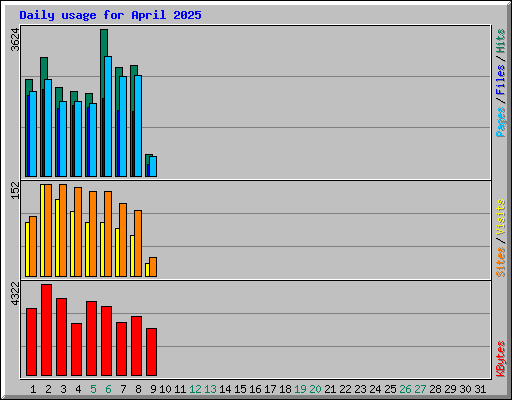The width and height of the screenshot is (512, 400).
Task: Click day label 15 on x-axis
Action: [x=240, y=389]
